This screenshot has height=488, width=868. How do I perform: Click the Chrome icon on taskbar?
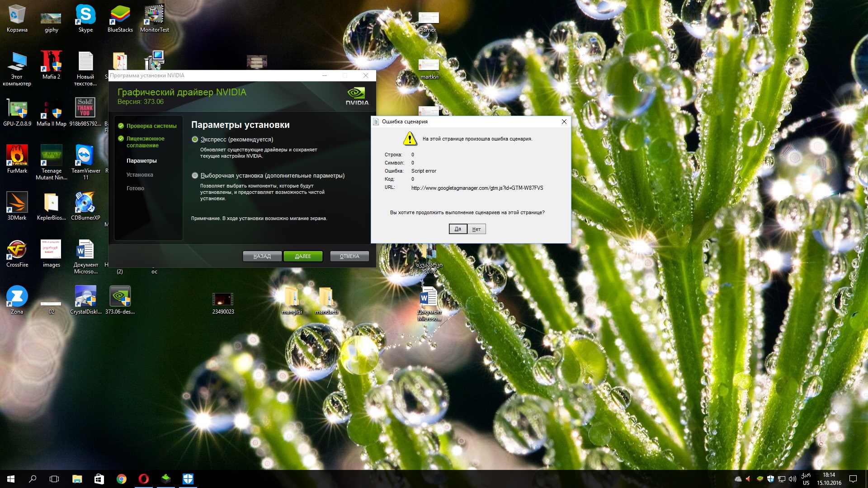point(122,479)
